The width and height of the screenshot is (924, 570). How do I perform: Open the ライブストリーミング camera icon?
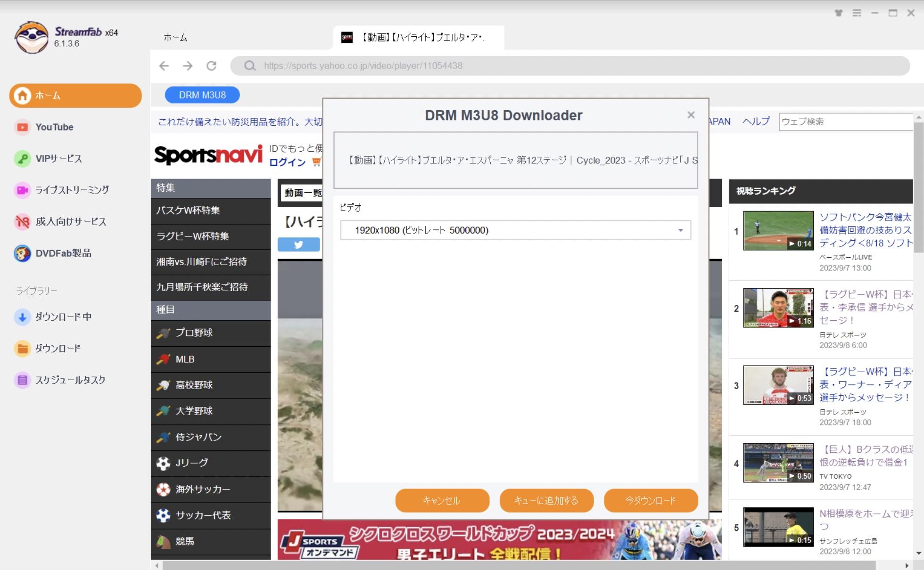point(22,190)
